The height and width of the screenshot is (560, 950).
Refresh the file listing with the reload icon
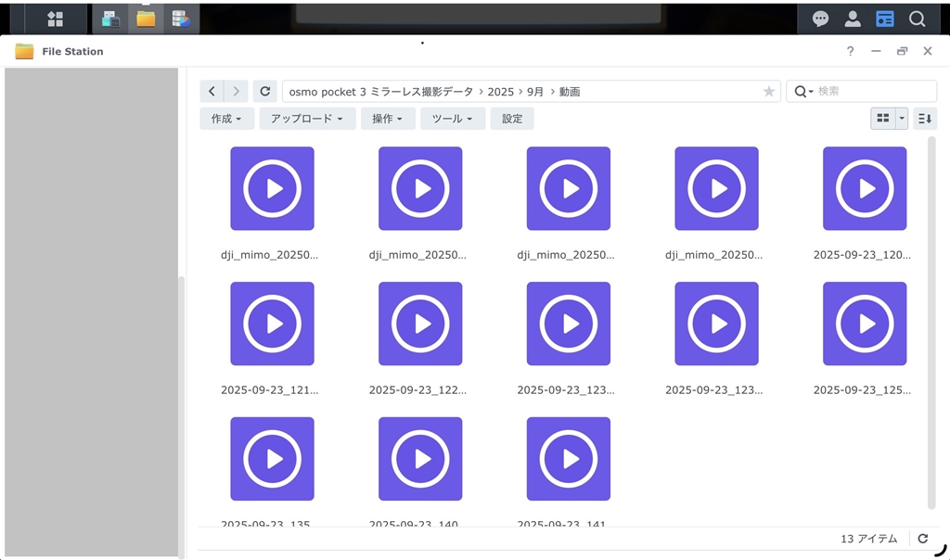[265, 91]
